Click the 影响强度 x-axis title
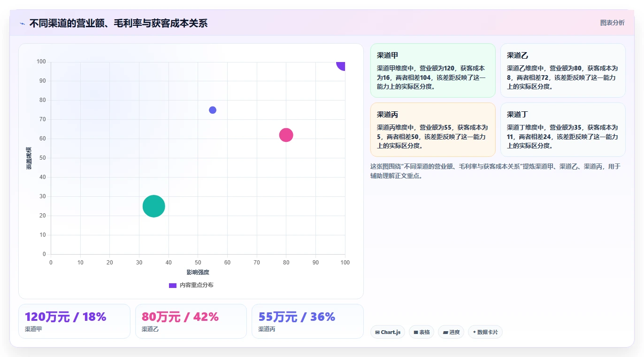This screenshot has width=644, height=357. coord(198,272)
